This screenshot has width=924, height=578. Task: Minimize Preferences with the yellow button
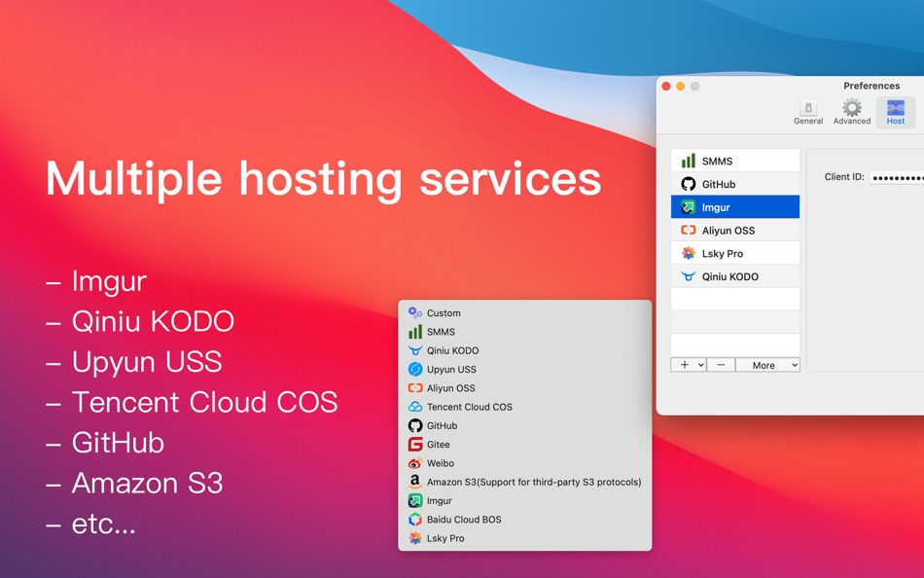pyautogui.click(x=681, y=86)
